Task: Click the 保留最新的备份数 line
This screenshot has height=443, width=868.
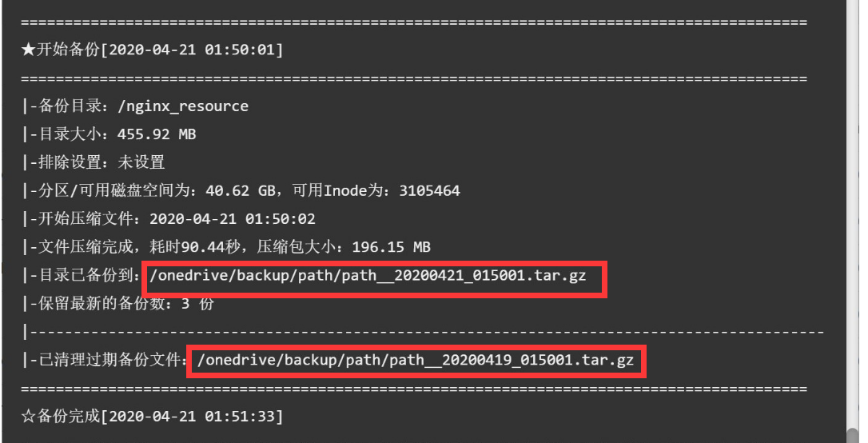Action: click(118, 303)
